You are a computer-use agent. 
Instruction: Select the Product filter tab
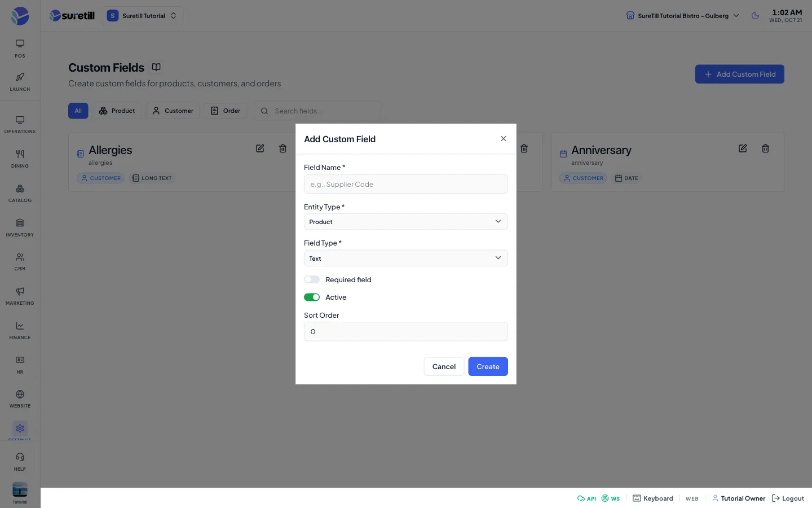click(117, 111)
